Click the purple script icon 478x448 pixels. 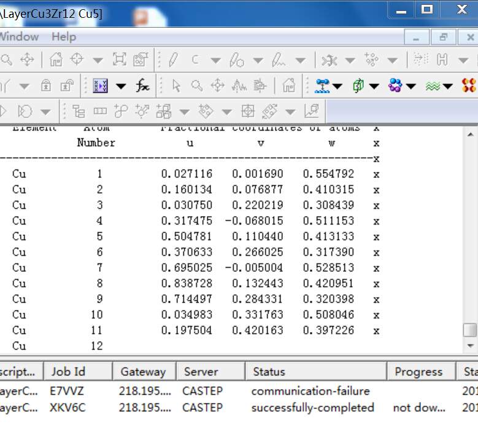tap(100, 86)
